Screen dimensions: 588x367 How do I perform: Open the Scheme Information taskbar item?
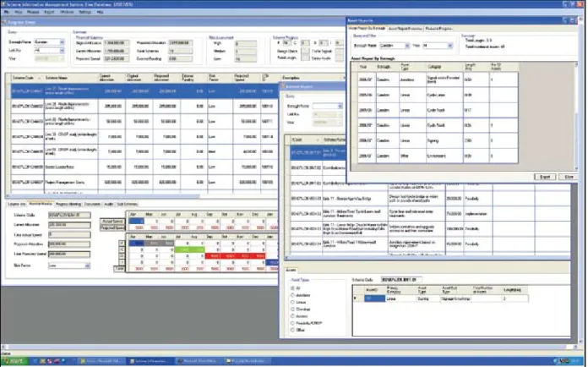pos(150,361)
